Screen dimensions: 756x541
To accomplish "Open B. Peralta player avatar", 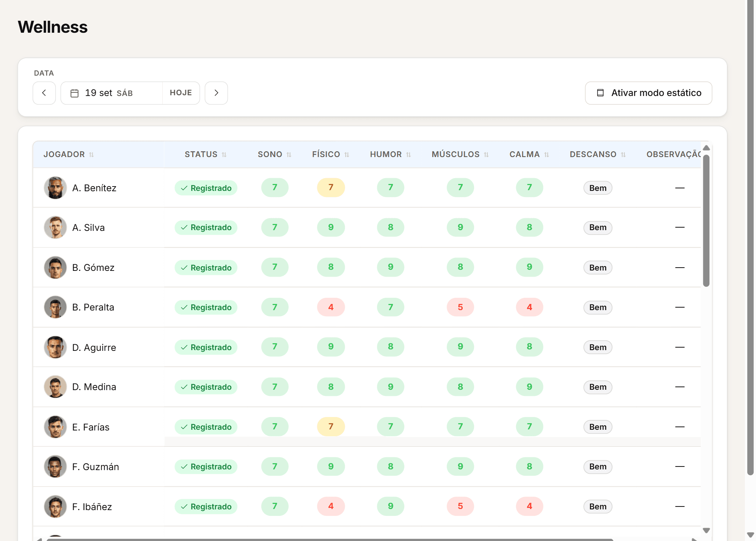I will pyautogui.click(x=55, y=307).
